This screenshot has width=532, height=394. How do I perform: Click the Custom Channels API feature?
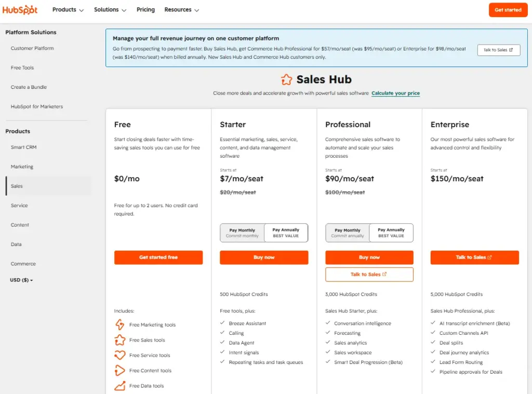[463, 333]
